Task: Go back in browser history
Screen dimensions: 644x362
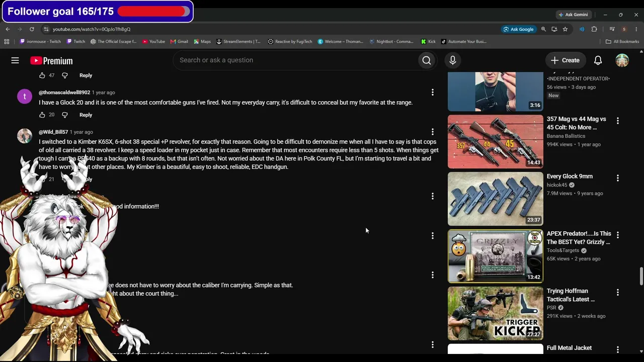Action: [x=8, y=29]
